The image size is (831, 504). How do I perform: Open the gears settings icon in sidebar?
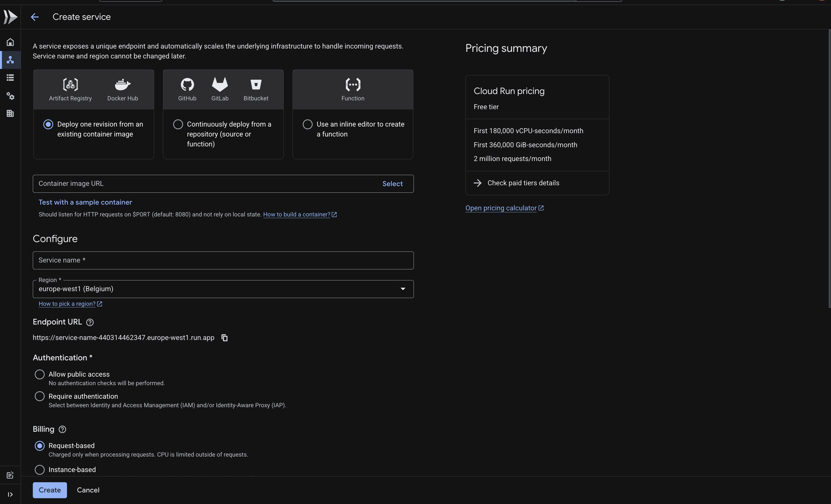point(10,96)
